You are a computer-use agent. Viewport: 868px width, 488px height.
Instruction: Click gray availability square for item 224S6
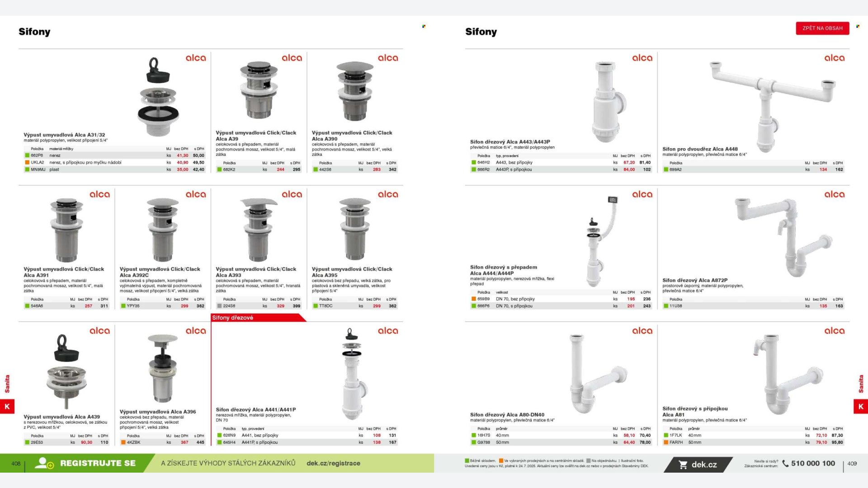pos(219,306)
